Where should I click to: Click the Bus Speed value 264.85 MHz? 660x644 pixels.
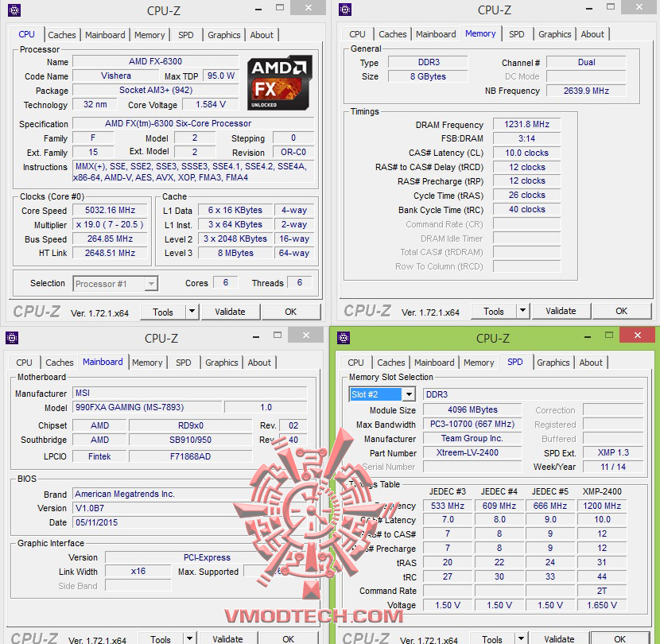coord(110,239)
